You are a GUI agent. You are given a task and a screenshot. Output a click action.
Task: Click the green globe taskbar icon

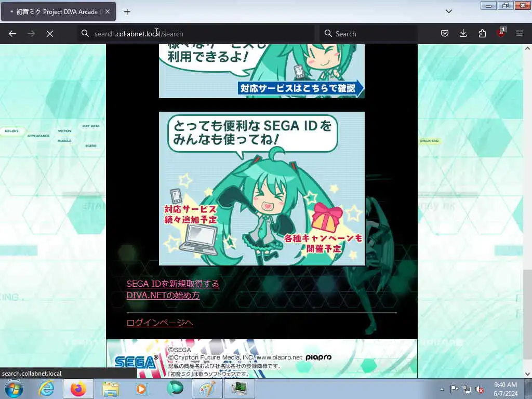point(175,389)
